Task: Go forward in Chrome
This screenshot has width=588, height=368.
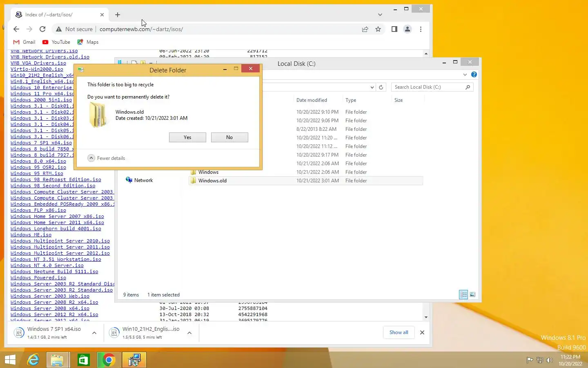Action: click(x=29, y=29)
